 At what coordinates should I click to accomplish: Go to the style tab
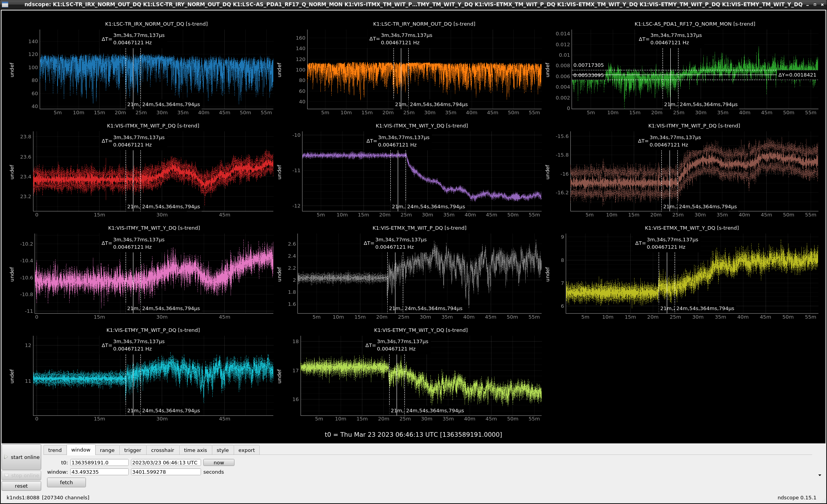coord(223,450)
